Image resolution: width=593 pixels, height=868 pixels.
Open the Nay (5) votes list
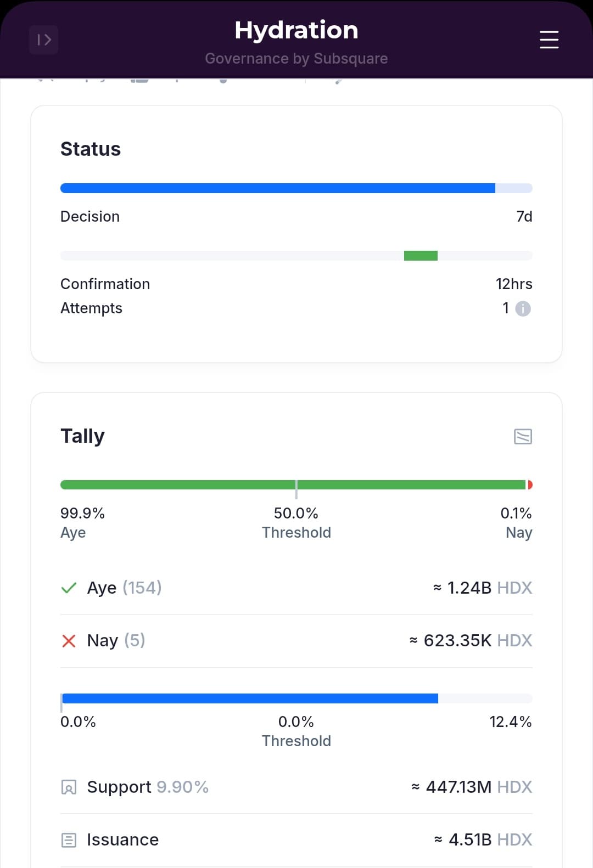coord(116,641)
